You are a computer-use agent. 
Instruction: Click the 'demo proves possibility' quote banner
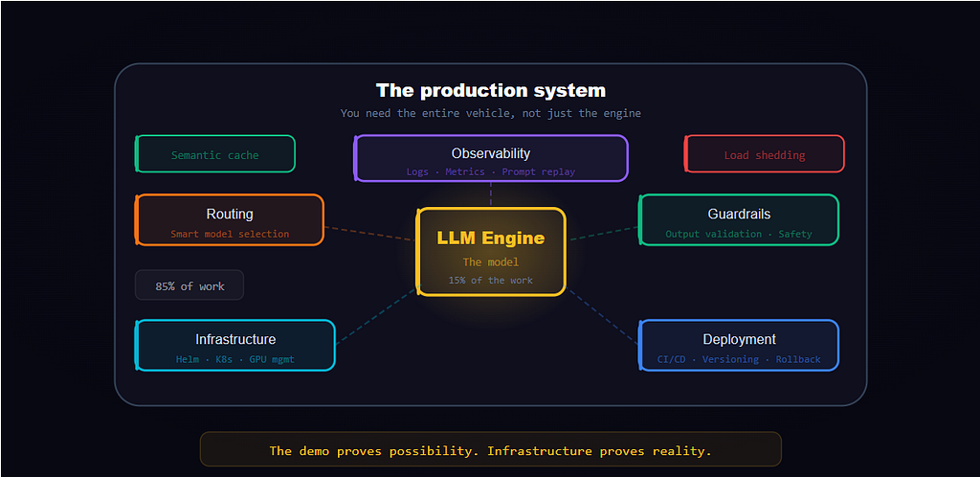click(491, 450)
